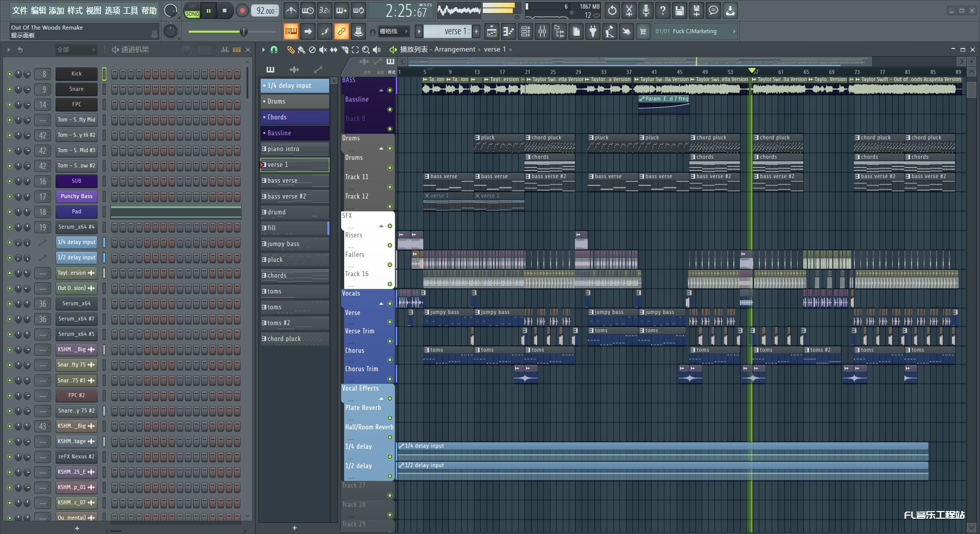
Task: Open the undo history icon
Action: tap(612, 10)
